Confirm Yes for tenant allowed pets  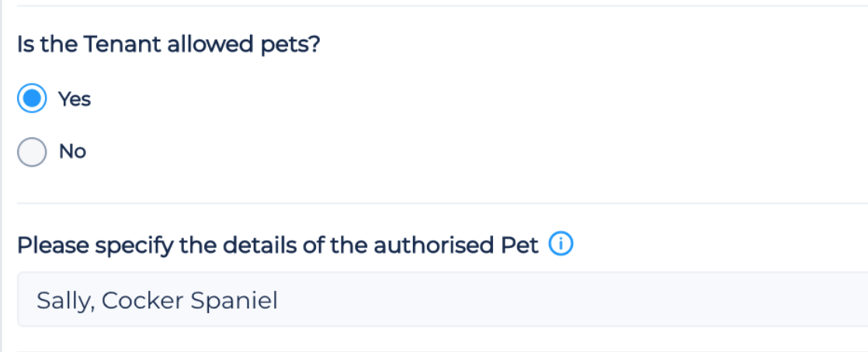(33, 99)
